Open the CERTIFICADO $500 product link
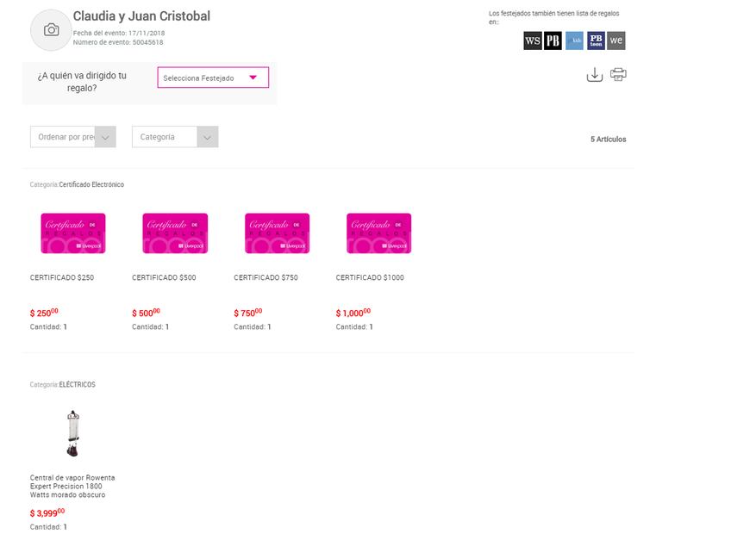 164,277
